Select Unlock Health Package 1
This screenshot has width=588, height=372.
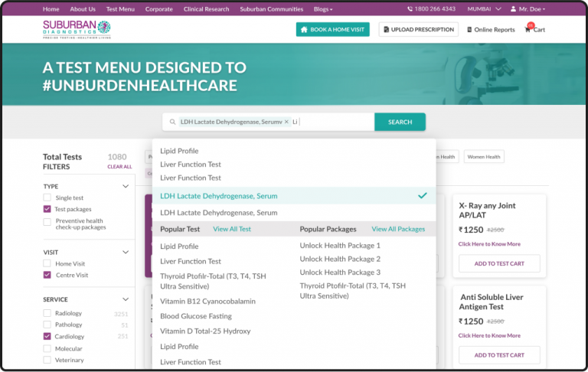(340, 245)
